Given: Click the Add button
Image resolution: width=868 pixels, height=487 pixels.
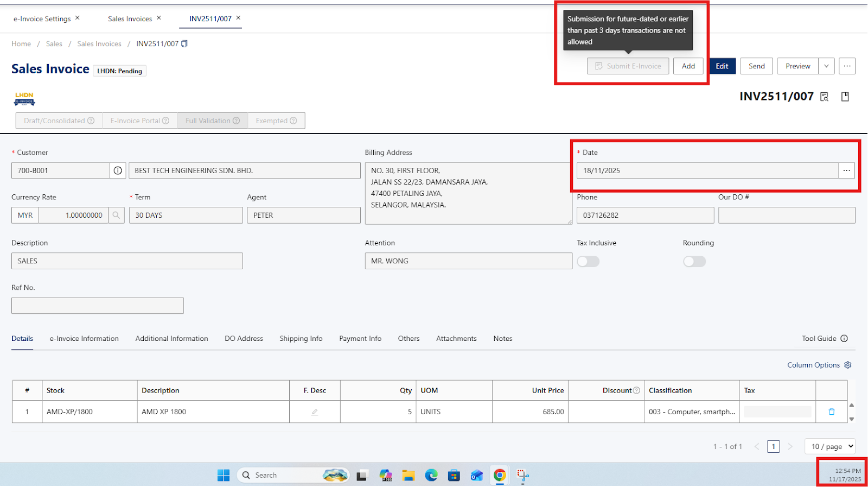Looking at the screenshot, I should (x=688, y=66).
